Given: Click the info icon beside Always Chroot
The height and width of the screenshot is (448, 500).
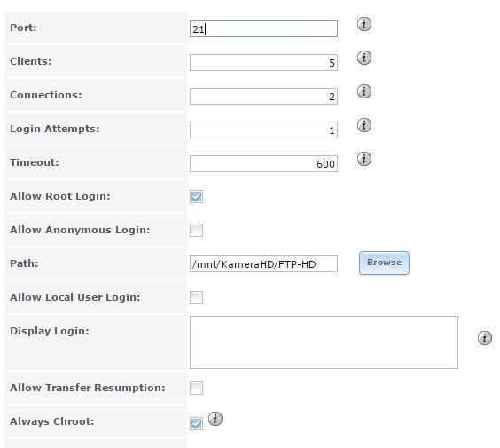Looking at the screenshot, I should point(215,419).
